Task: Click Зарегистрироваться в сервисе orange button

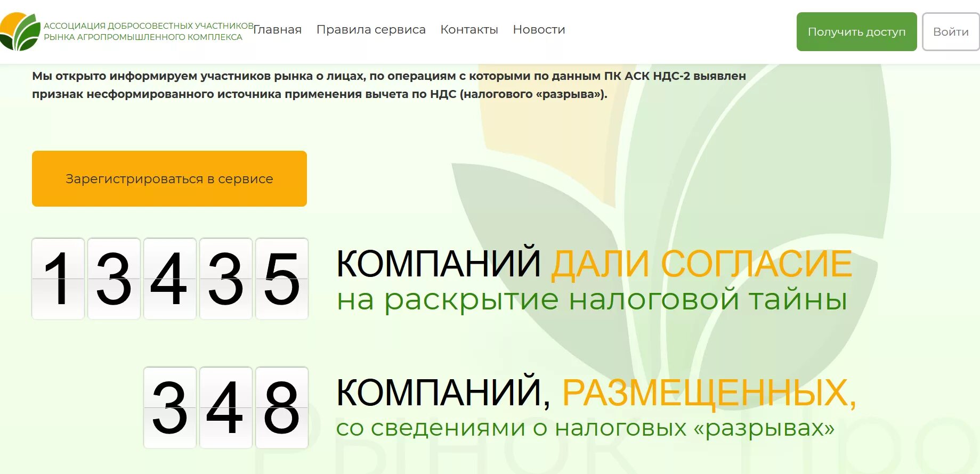Action: click(169, 178)
